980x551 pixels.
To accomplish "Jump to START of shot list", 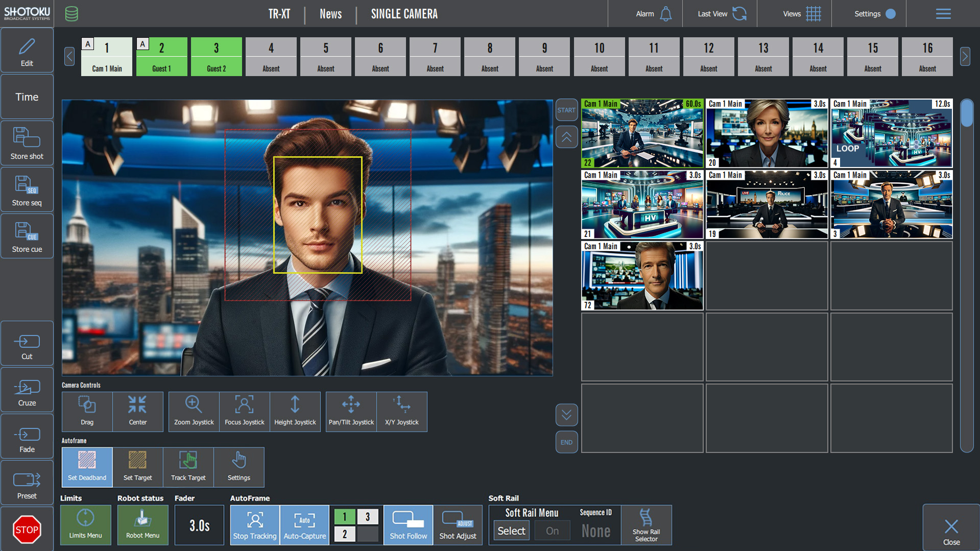I will tap(566, 110).
